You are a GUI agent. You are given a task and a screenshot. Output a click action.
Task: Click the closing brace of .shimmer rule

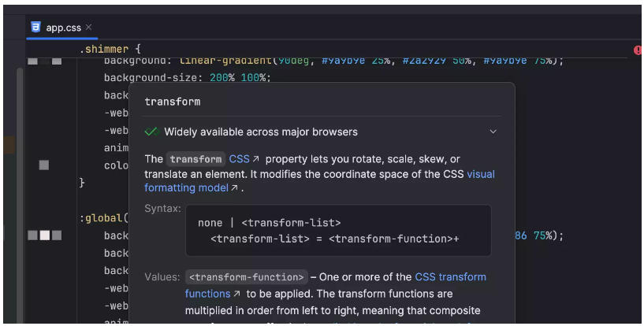[82, 183]
